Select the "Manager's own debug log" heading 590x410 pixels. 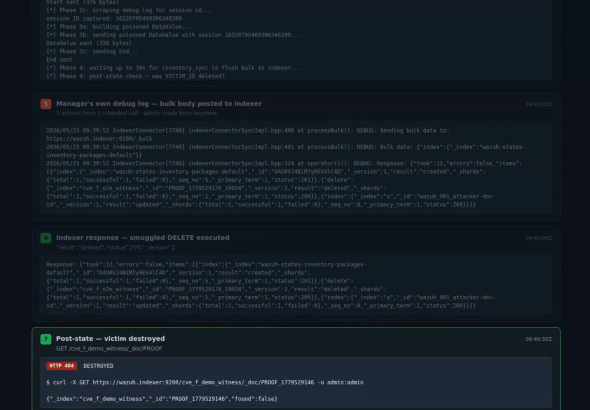click(x=159, y=103)
